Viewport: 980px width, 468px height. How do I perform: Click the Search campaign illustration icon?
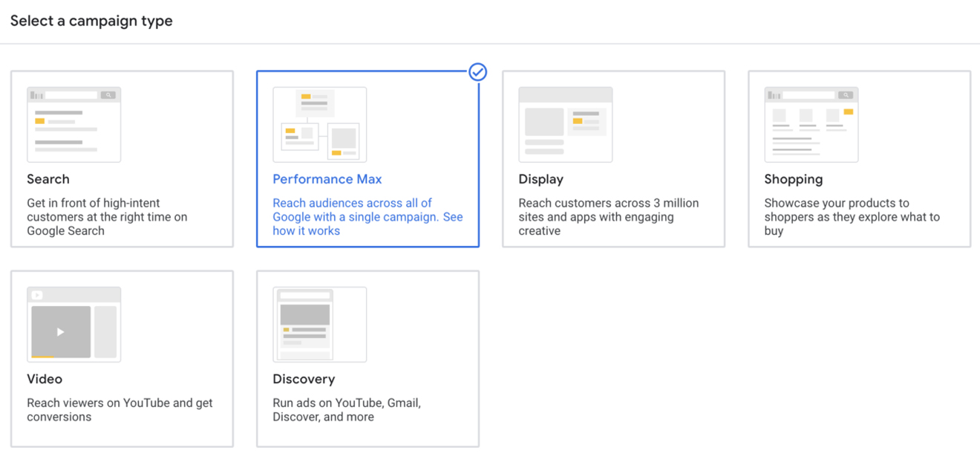(x=73, y=124)
